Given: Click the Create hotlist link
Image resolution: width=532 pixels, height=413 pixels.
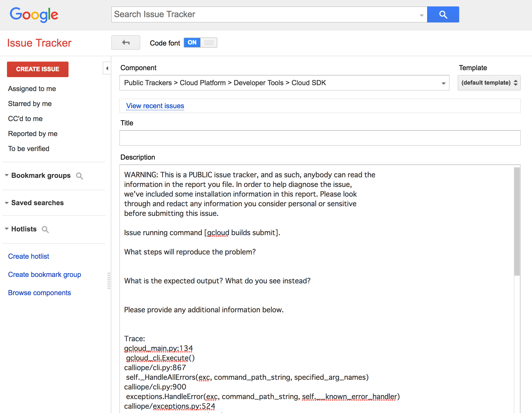Looking at the screenshot, I should [29, 256].
